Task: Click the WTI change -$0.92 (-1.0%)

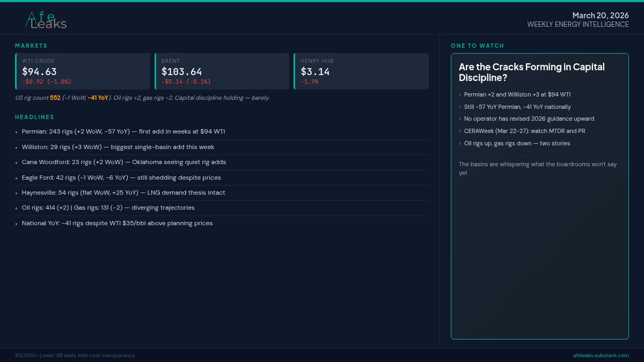Action: pos(47,82)
